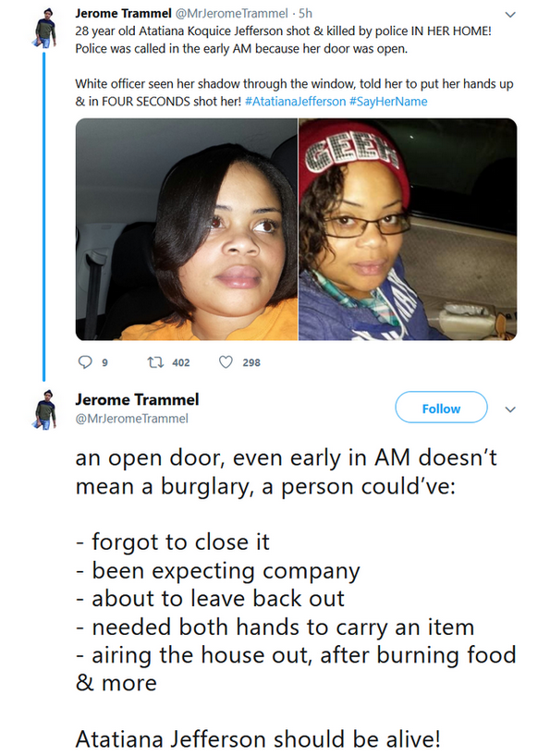The height and width of the screenshot is (756, 550).
Task: Open the top profile avatar of Jerome Trammel
Action: (44, 28)
